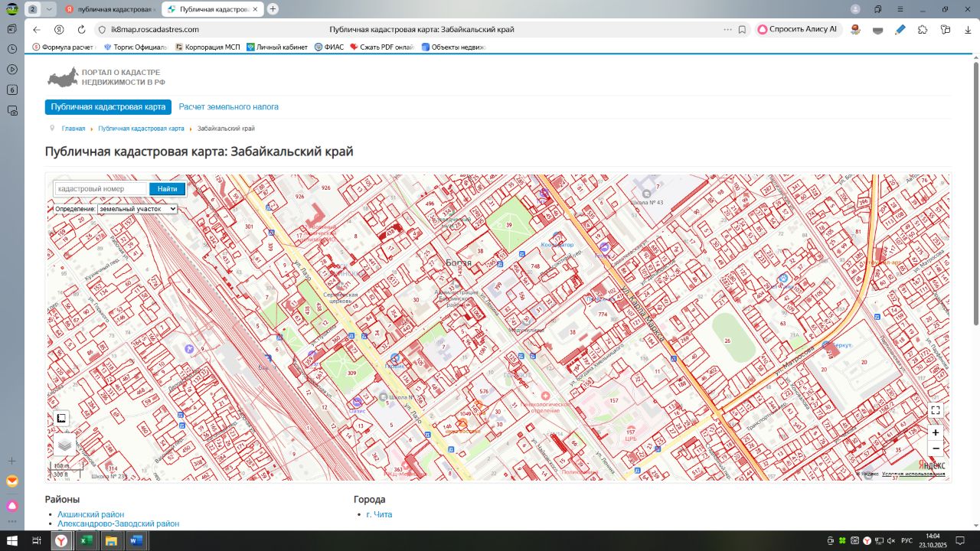Screen dimensions: 980x551
Task: Open the three-dots page actions menu
Action: coord(727,30)
